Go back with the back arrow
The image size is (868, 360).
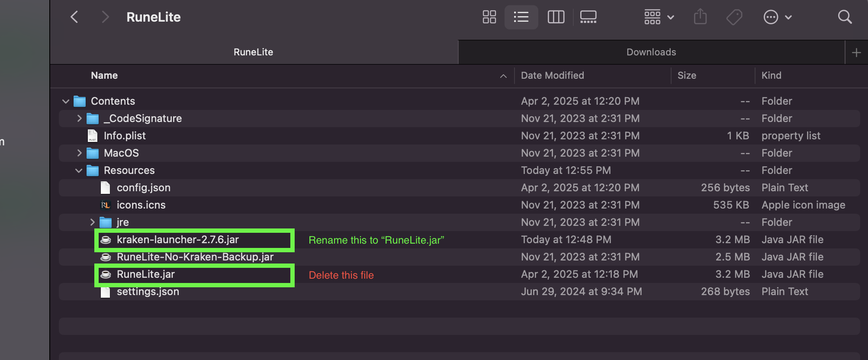(74, 17)
